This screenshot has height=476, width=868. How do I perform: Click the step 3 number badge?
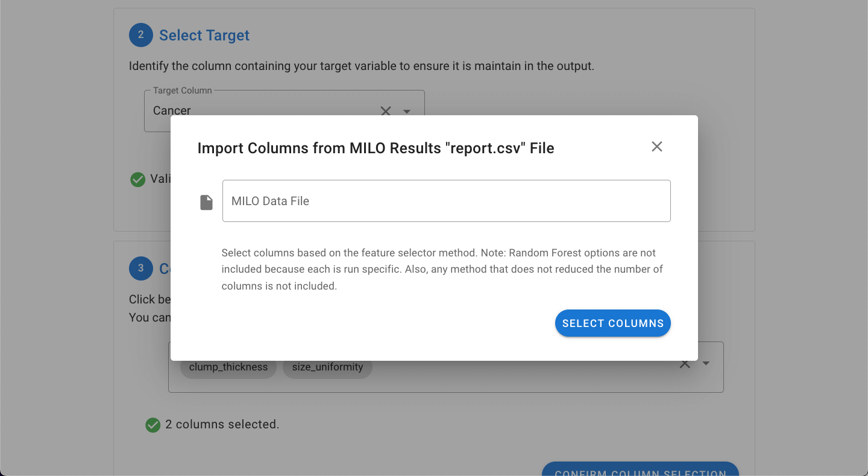click(x=141, y=268)
